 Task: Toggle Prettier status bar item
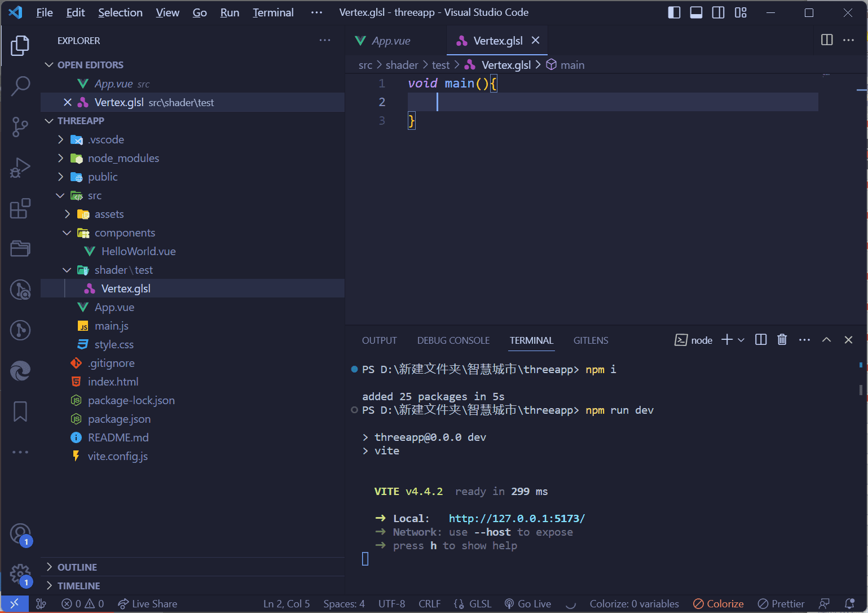781,603
